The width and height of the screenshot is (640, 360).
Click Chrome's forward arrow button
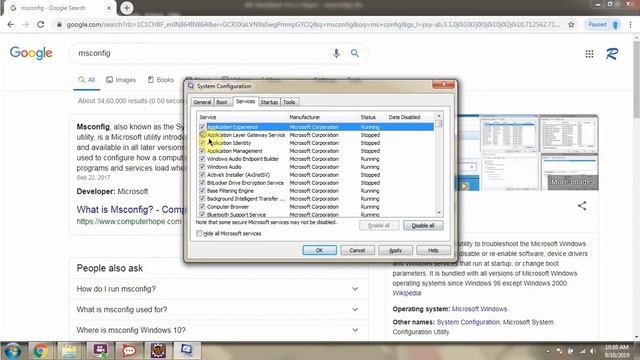pyautogui.click(x=25, y=24)
